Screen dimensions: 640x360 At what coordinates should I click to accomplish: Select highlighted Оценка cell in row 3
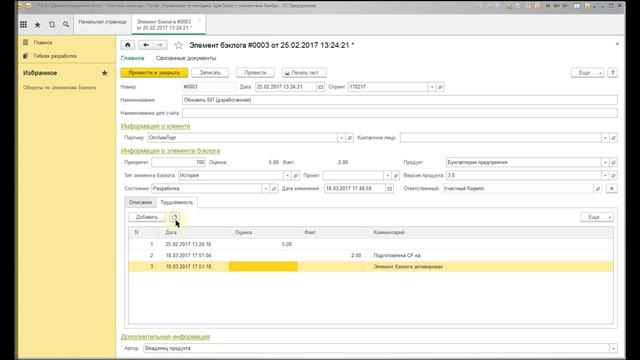click(263, 267)
